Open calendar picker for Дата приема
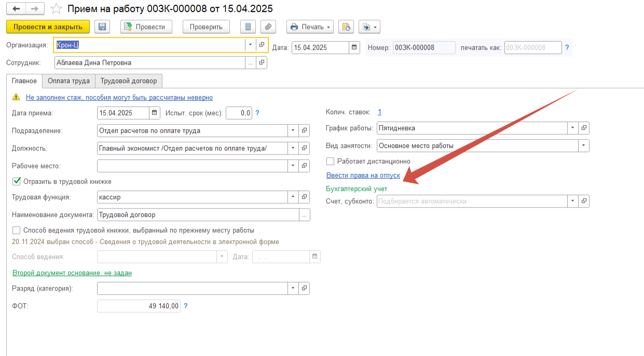644x356 pixels. (x=155, y=113)
